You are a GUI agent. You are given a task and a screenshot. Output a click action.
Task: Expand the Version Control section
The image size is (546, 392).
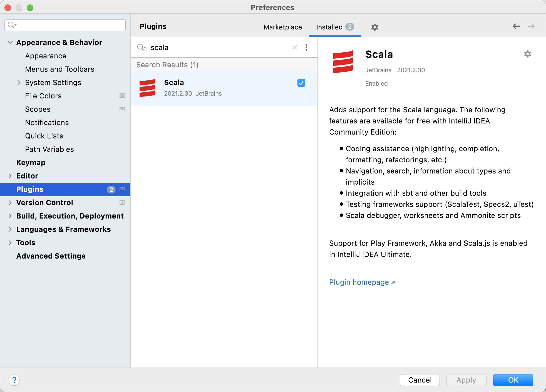click(10, 202)
